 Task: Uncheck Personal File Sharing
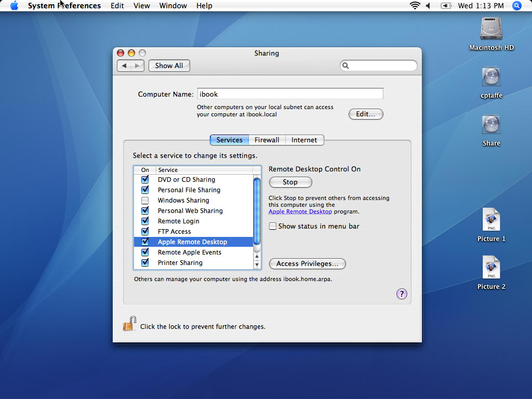[145, 190]
